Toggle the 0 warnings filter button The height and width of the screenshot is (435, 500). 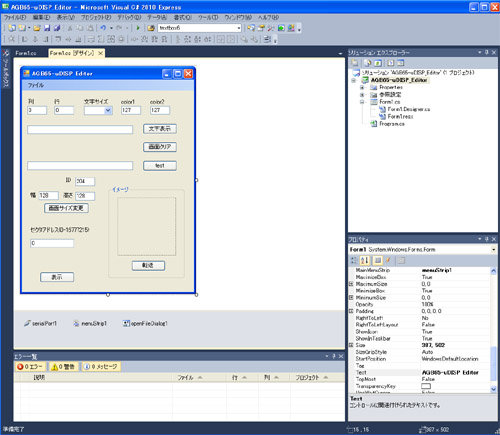click(x=63, y=367)
